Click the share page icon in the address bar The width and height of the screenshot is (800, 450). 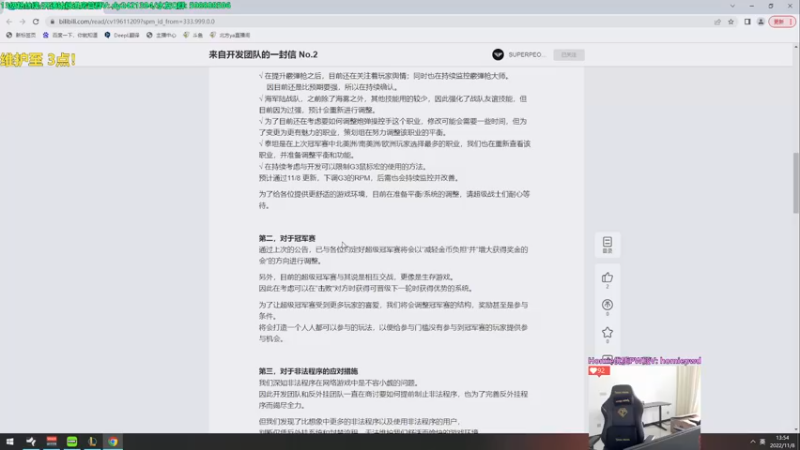point(717,21)
